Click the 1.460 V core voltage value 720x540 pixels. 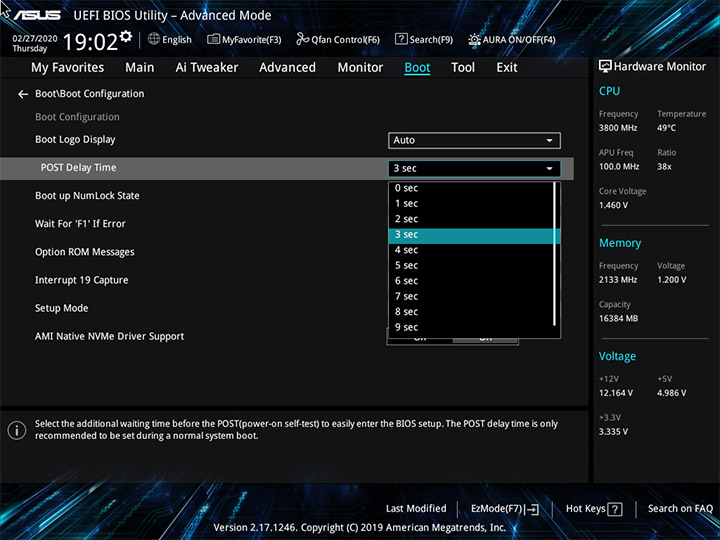point(613,205)
